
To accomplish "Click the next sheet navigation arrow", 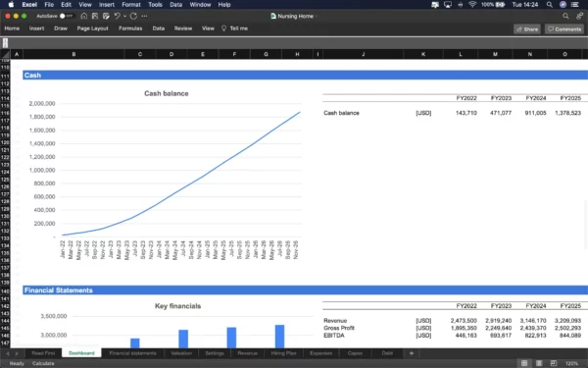I will coord(17,353).
